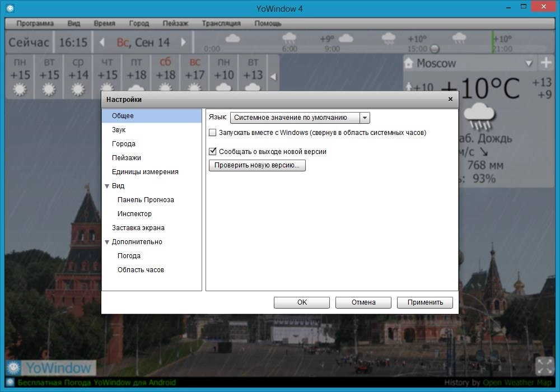This screenshot has width=560, height=392.
Task: Open the Помощь menu
Action: (268, 24)
